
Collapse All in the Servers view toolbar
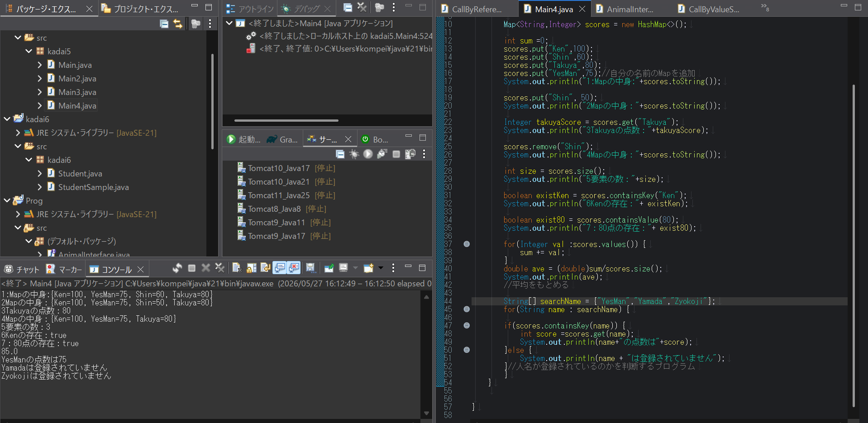(340, 154)
